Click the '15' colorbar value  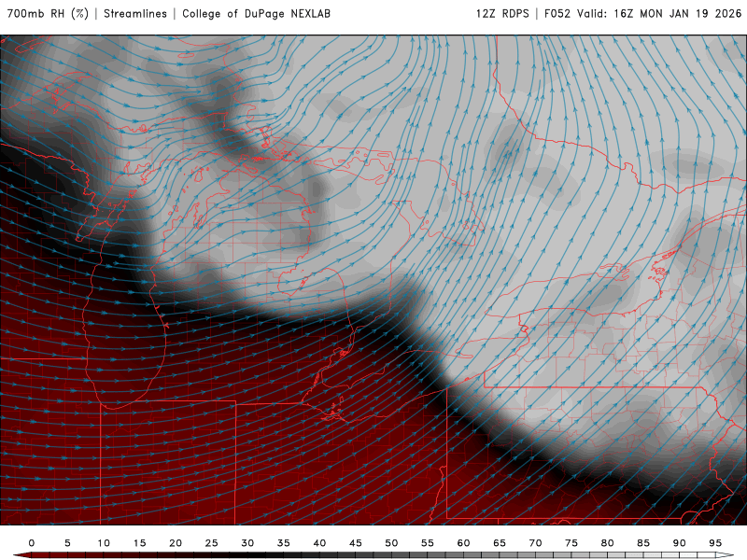pyautogui.click(x=139, y=543)
